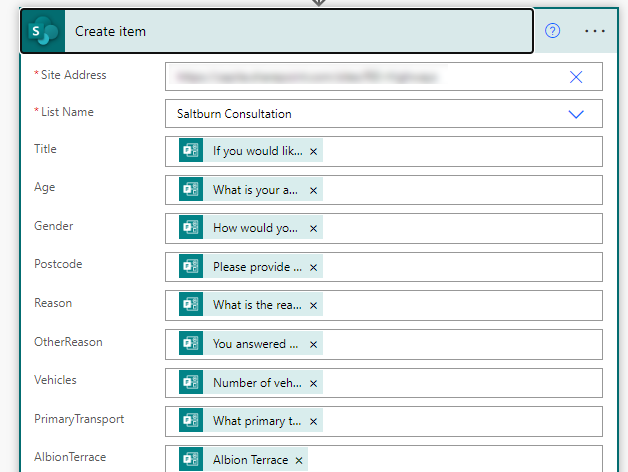Select the 'What primary t...' dynamic content token
This screenshot has height=472, width=628.
coord(256,421)
